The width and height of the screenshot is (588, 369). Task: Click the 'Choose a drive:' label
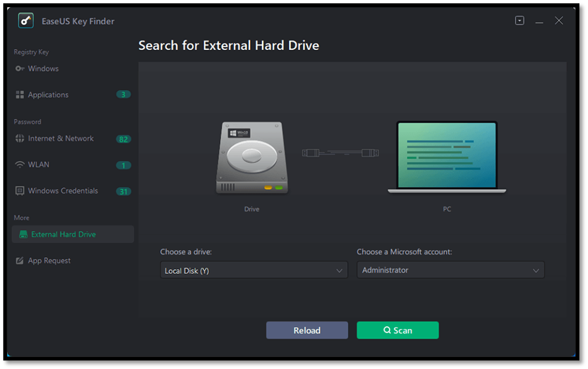(186, 251)
